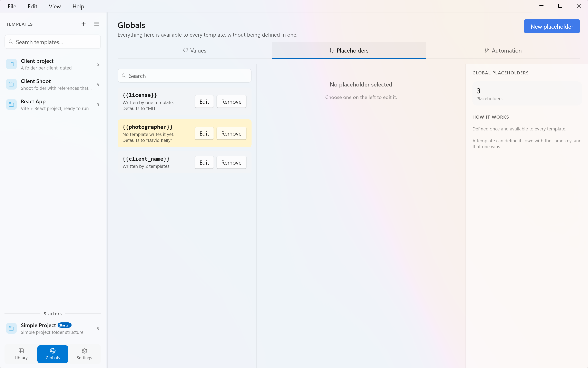Go to the Globals section
The height and width of the screenshot is (368, 588).
tap(53, 354)
